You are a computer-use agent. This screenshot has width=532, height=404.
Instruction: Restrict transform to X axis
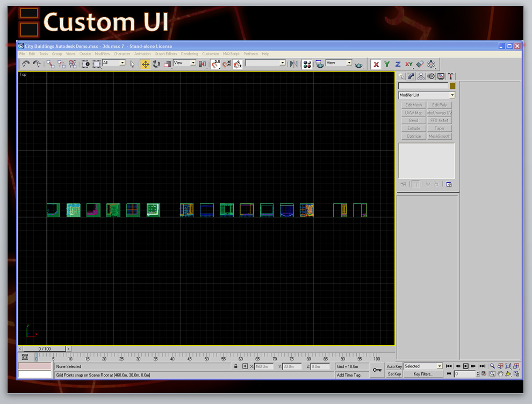(x=376, y=64)
